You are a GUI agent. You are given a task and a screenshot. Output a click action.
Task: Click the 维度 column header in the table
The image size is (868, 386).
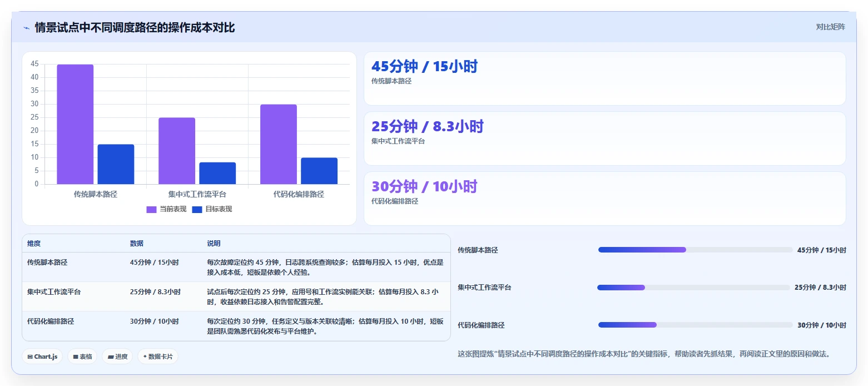click(x=34, y=244)
